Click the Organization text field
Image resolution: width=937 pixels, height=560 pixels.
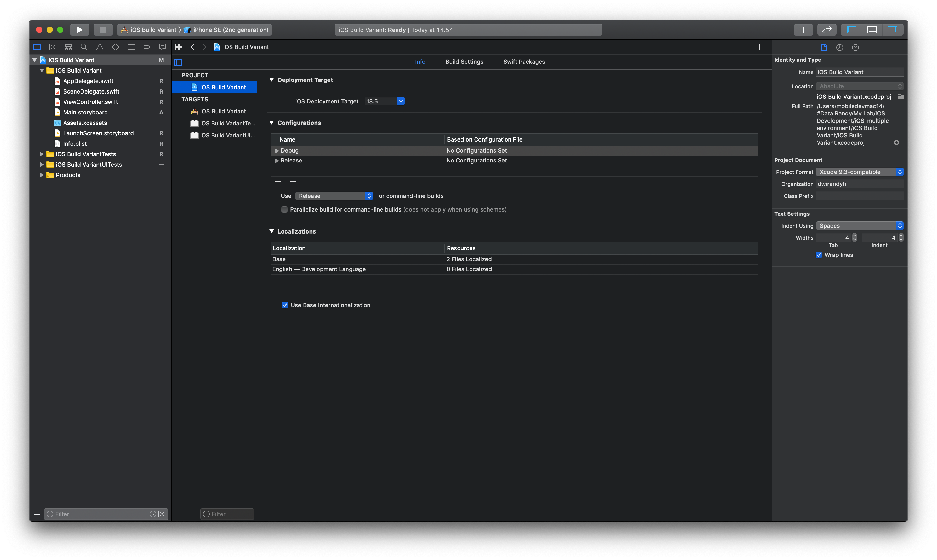[x=859, y=184]
